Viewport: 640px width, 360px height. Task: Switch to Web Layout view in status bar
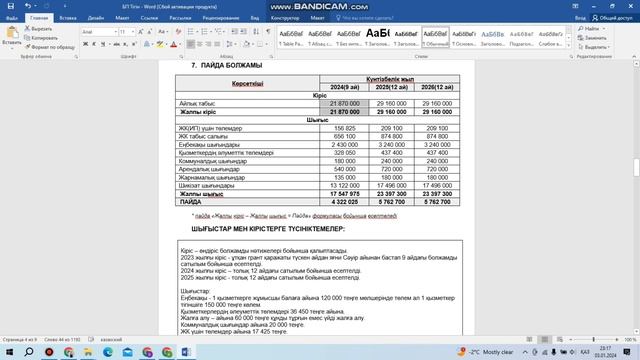560,339
